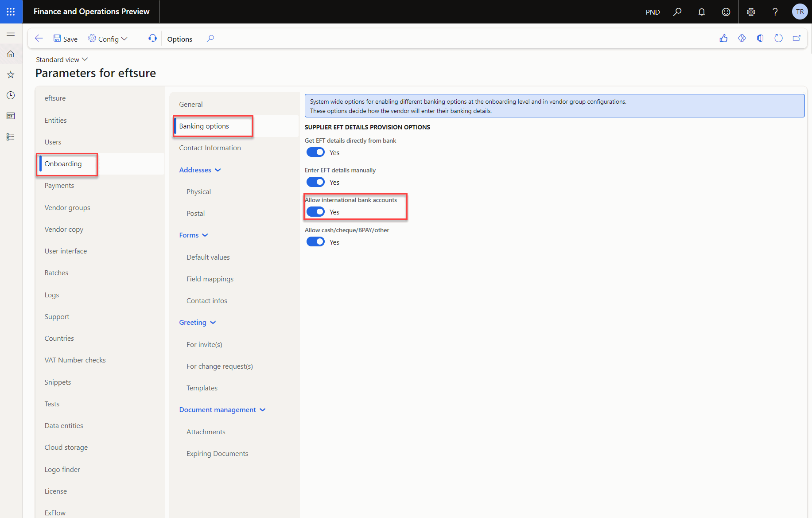Select the eftsure tab
Viewport: 812px width, 518px height.
(100, 98)
